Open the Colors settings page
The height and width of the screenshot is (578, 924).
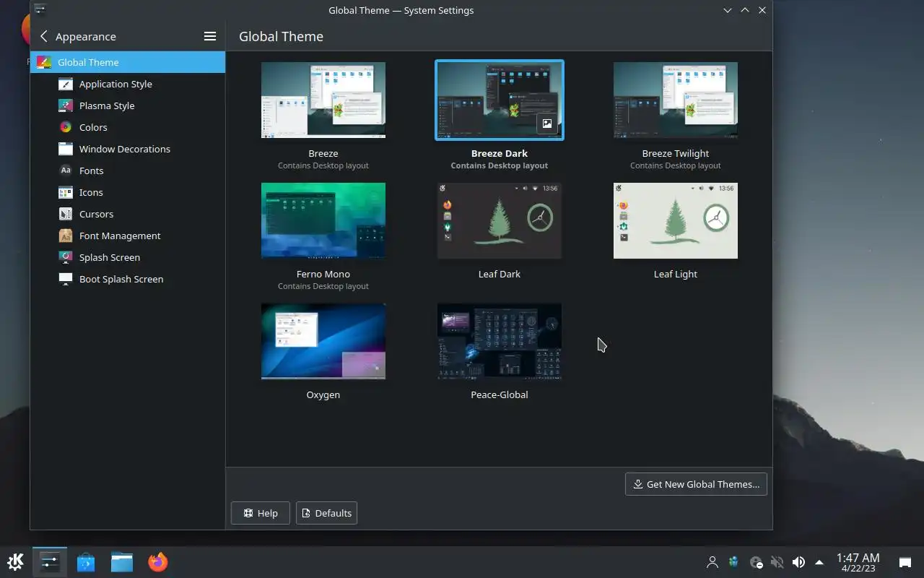128,127
